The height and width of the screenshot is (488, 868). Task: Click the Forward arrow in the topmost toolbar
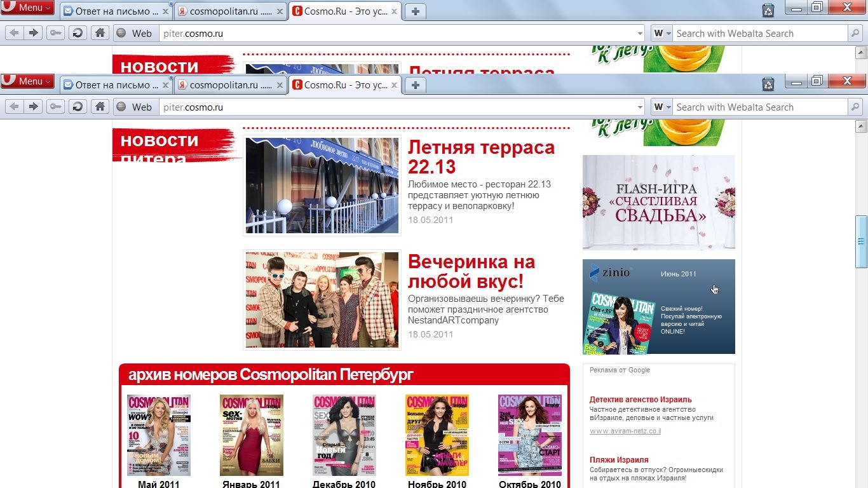[34, 33]
